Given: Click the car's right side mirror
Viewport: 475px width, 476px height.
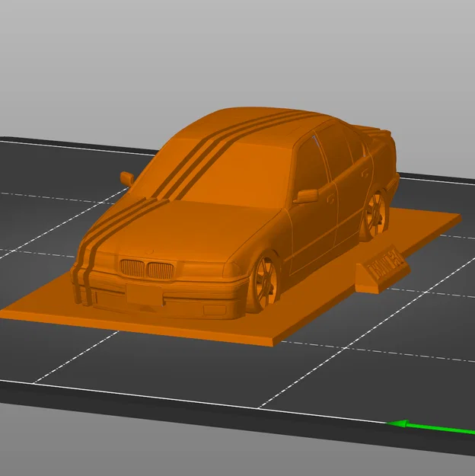Looking at the screenshot, I should coord(307,196).
